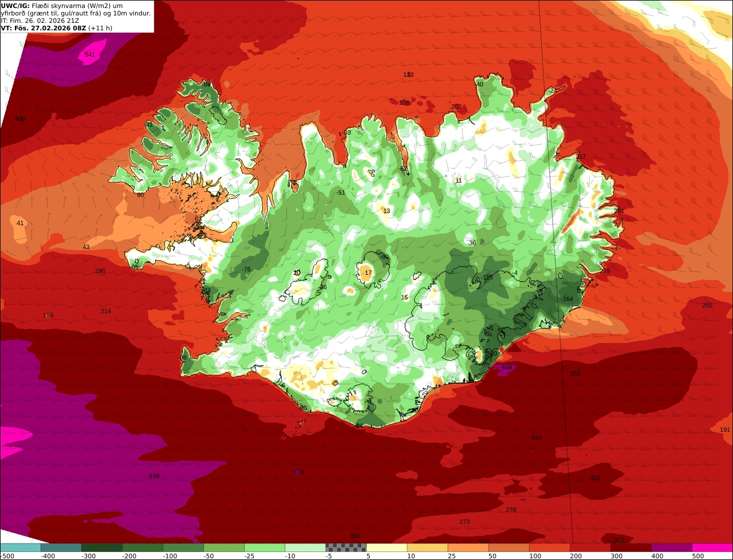This screenshot has height=560, width=733.
Task: Click the 43 value west of Iceland
Action: click(x=86, y=247)
